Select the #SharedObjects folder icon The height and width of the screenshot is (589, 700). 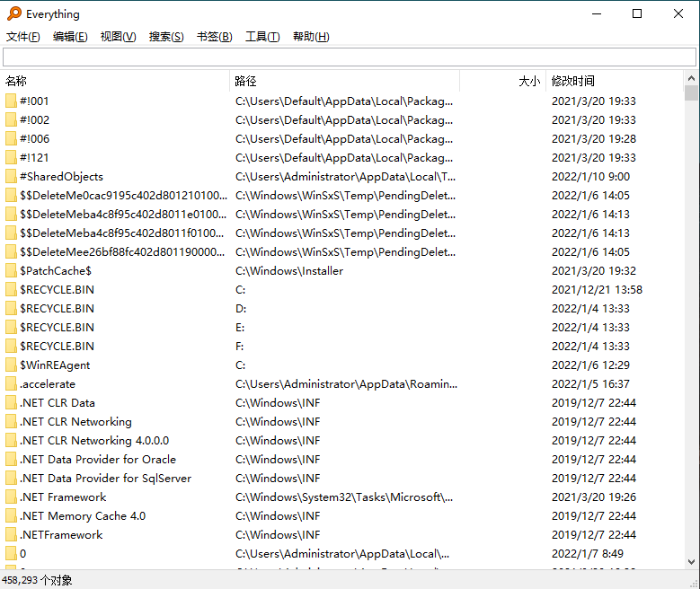coord(11,176)
